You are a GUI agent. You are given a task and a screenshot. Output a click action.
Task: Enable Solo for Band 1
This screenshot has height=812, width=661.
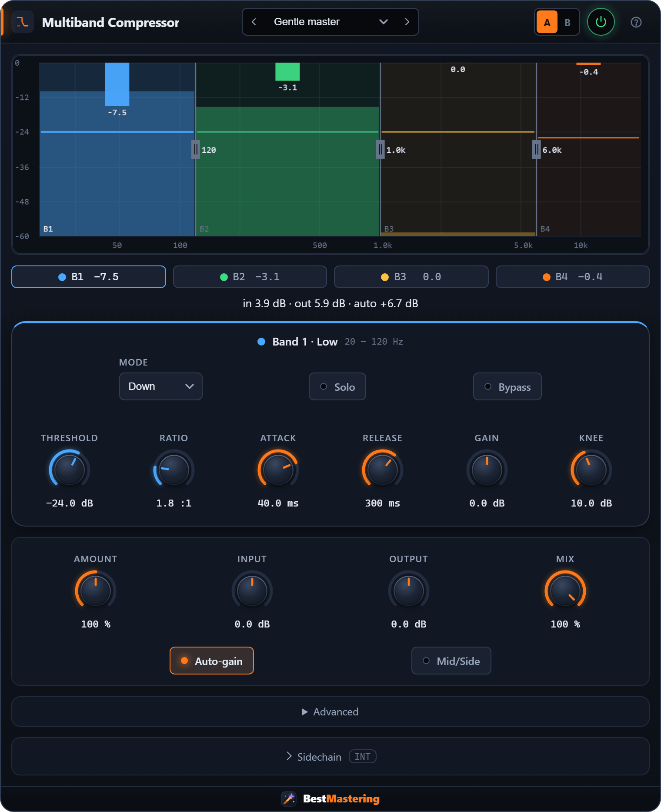coord(337,386)
